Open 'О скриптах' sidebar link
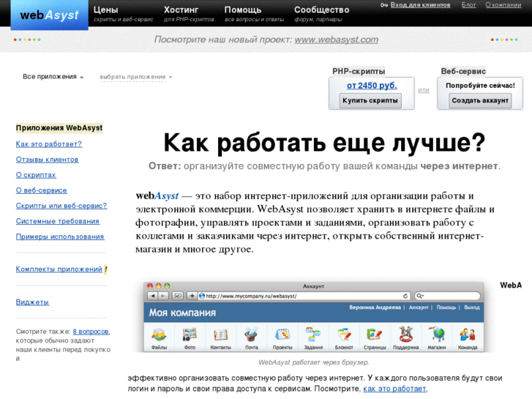Image resolution: width=532 pixels, height=399 pixels. (x=36, y=175)
